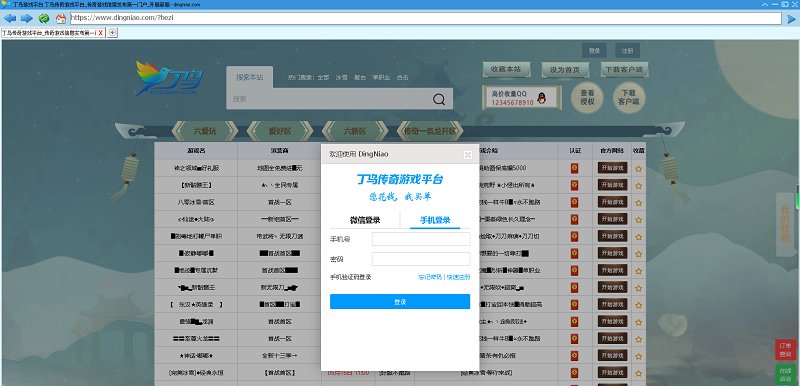The height and width of the screenshot is (386, 800).
Task: Click the 单职业 hot search link
Action: click(x=381, y=78)
